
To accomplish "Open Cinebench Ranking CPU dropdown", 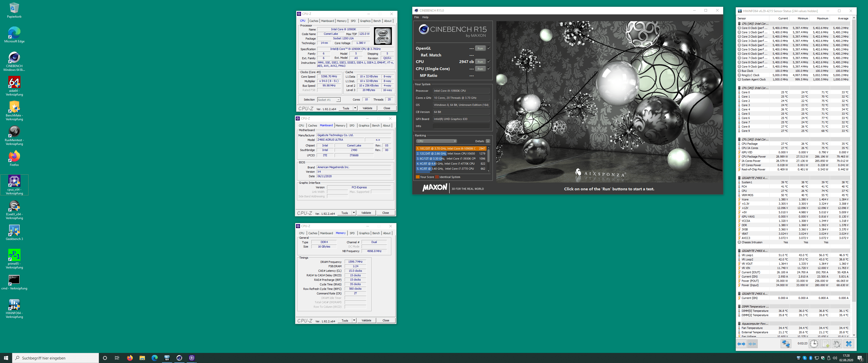I will coord(436,141).
